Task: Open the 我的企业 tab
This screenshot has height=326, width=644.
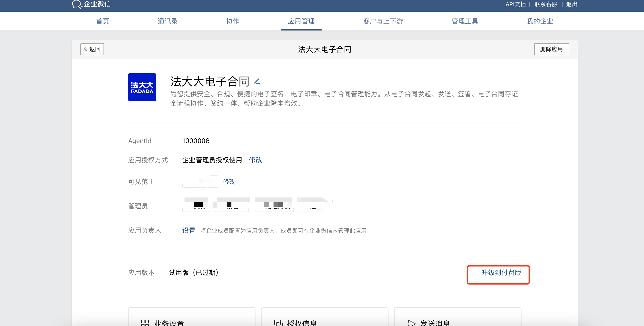Action: (540, 21)
